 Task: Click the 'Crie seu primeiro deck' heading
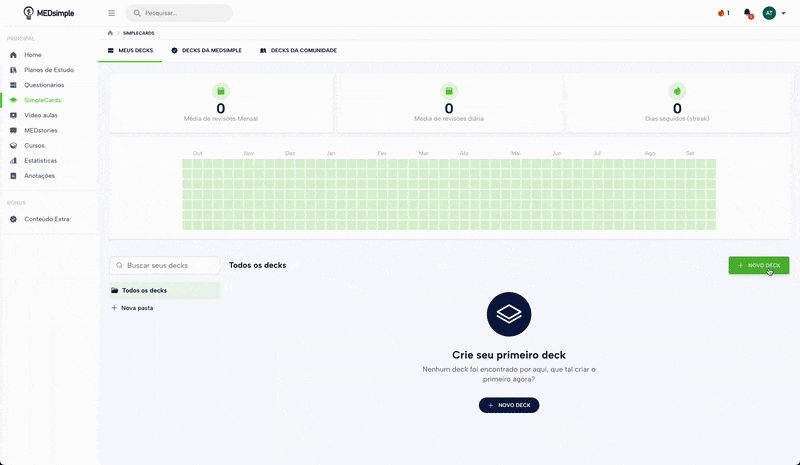click(x=509, y=355)
